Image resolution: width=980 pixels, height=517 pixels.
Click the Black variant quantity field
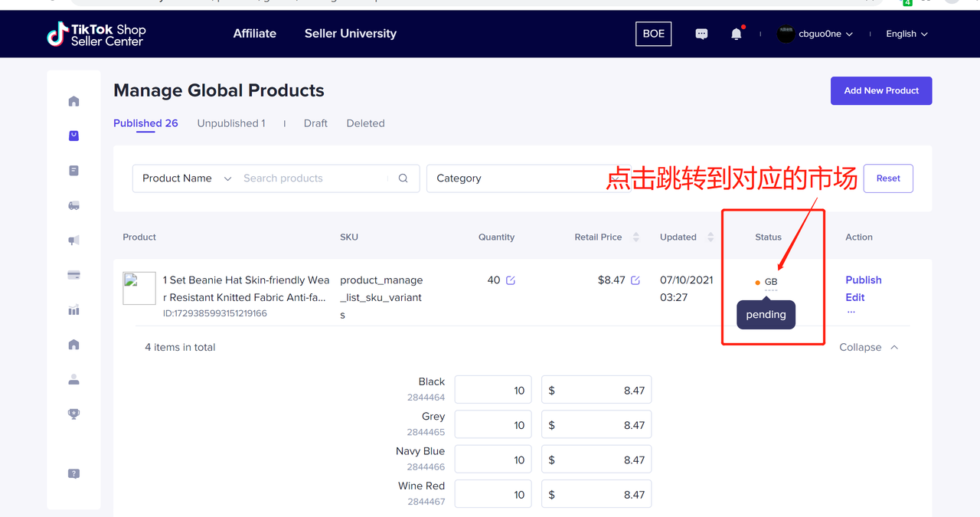493,390
